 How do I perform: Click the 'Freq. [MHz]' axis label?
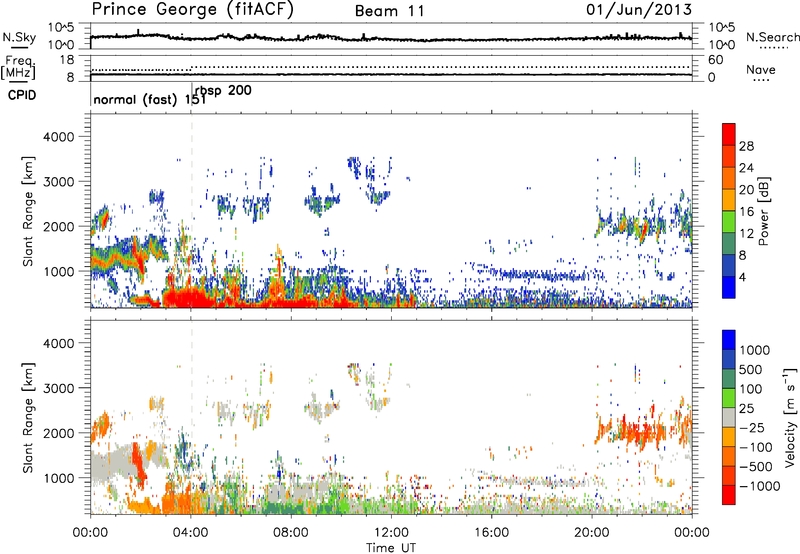(x=18, y=68)
